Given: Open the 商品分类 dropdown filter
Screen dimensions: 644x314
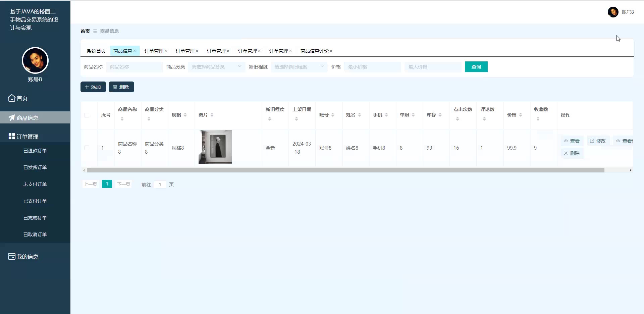Looking at the screenshot, I should click(217, 67).
